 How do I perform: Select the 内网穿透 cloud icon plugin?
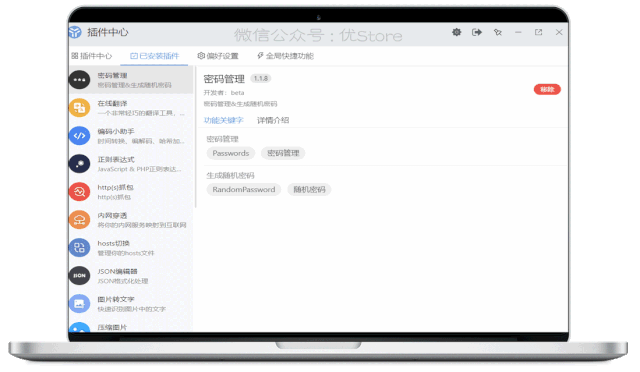point(80,220)
